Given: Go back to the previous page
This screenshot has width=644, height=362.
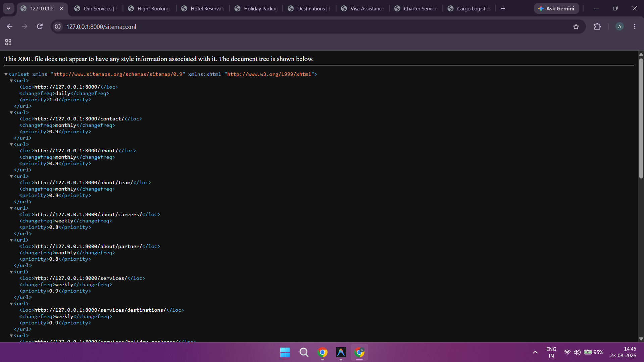Looking at the screenshot, I should (x=9, y=27).
